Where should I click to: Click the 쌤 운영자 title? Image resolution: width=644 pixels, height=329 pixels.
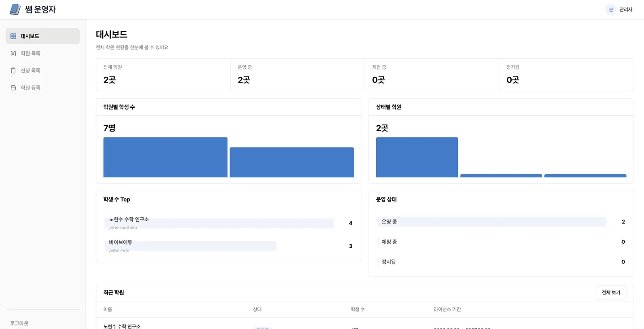coord(40,9)
